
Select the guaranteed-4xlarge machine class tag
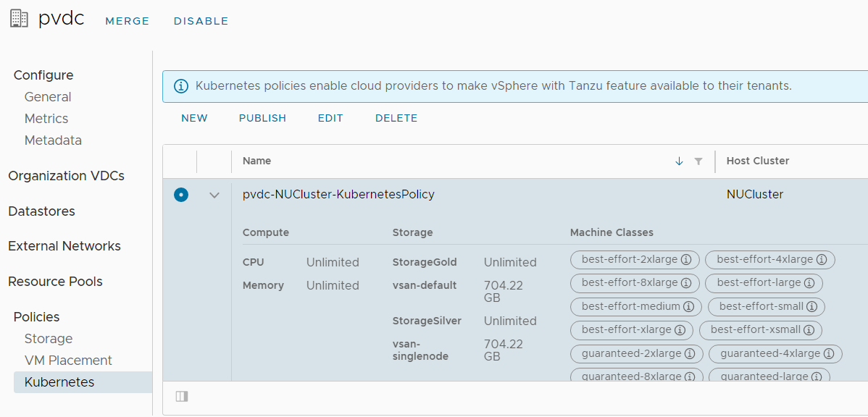tap(775, 353)
